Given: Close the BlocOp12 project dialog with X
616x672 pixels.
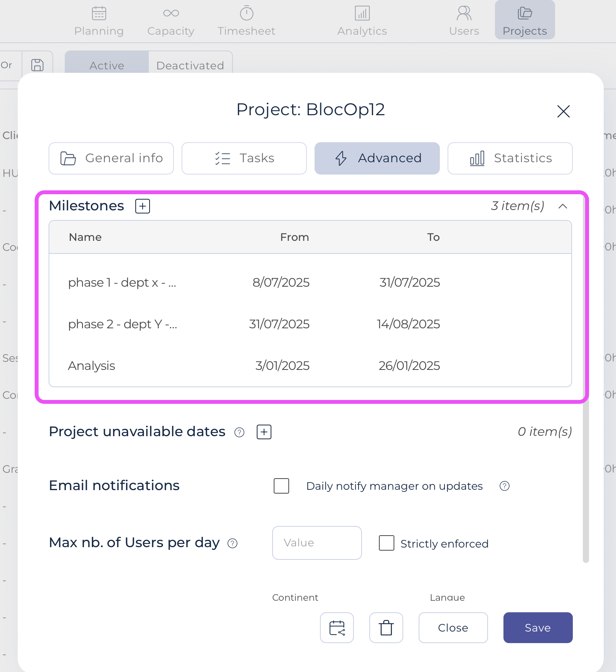Looking at the screenshot, I should point(563,111).
